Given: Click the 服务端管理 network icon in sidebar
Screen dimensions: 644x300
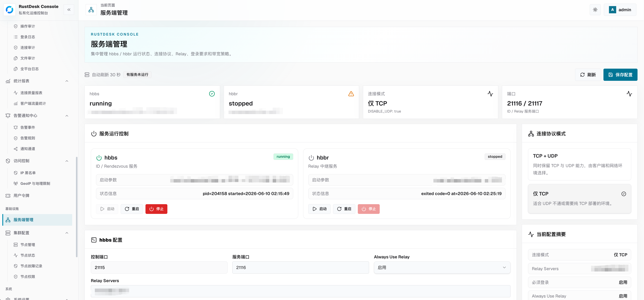Looking at the screenshot, I should tap(8, 220).
